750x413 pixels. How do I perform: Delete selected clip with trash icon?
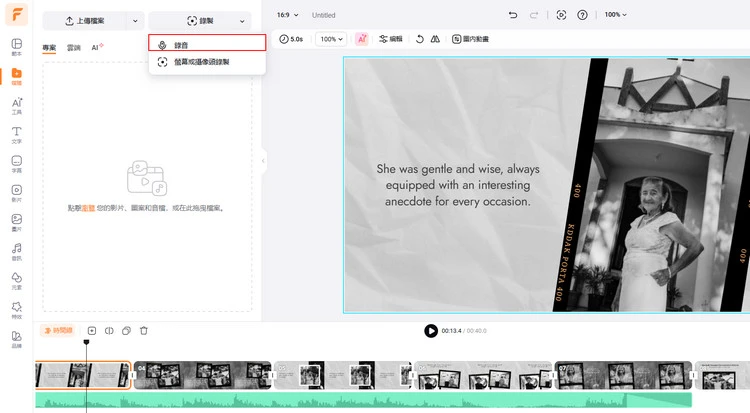(143, 330)
